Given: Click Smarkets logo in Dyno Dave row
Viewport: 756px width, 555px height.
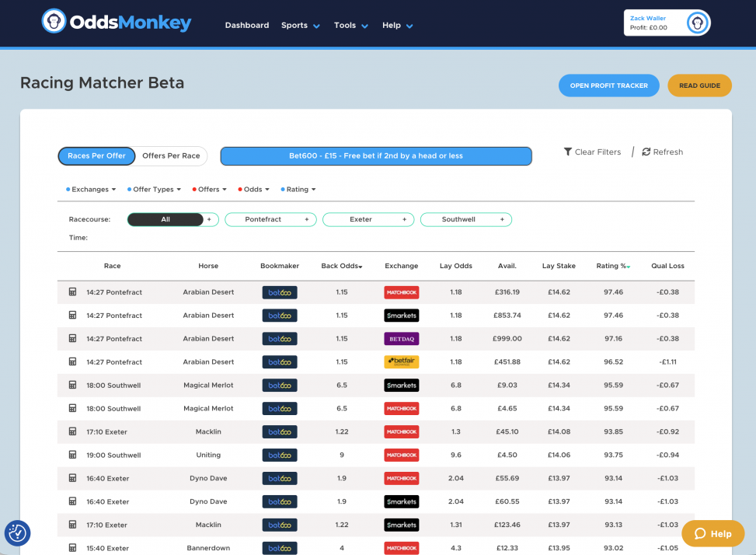Looking at the screenshot, I should [x=401, y=501].
